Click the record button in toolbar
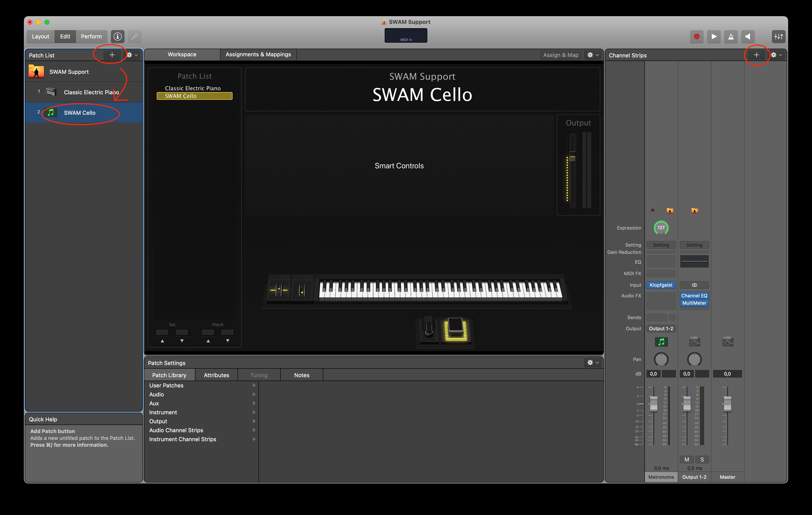Screen dimensions: 812x515 pyautogui.click(x=697, y=36)
